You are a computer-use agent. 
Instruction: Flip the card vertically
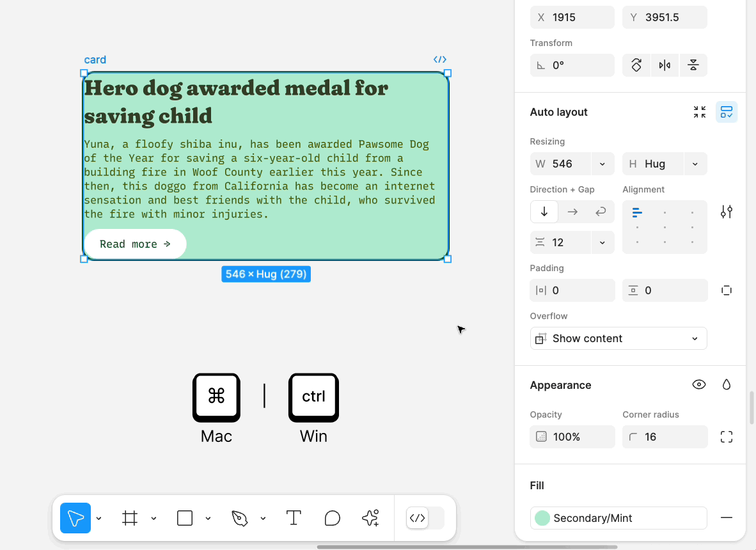(x=693, y=65)
